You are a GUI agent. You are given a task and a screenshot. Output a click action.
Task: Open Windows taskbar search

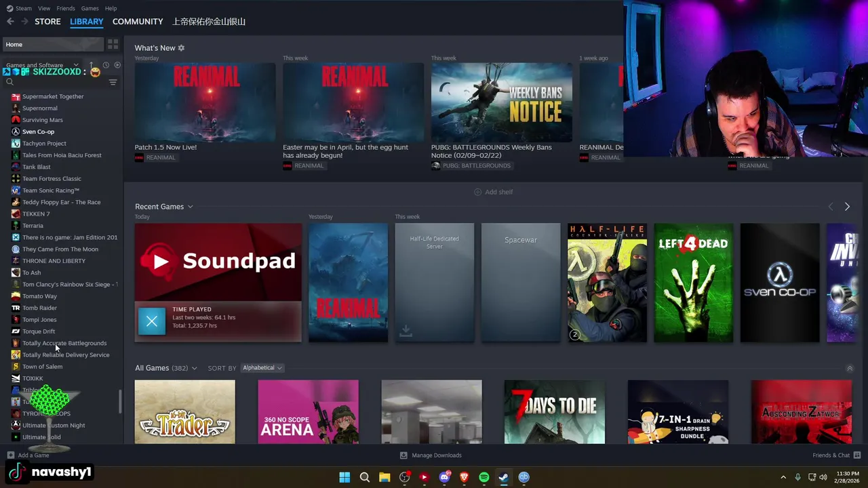[x=364, y=477]
